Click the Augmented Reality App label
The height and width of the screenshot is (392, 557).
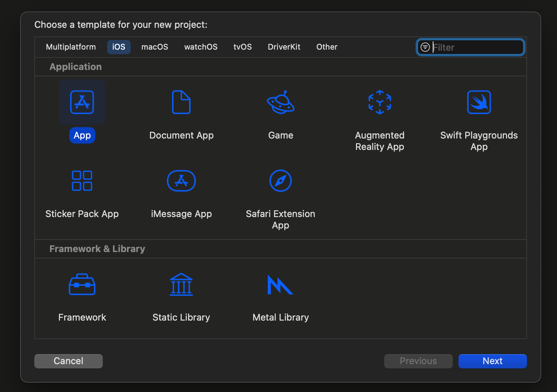[x=380, y=141]
